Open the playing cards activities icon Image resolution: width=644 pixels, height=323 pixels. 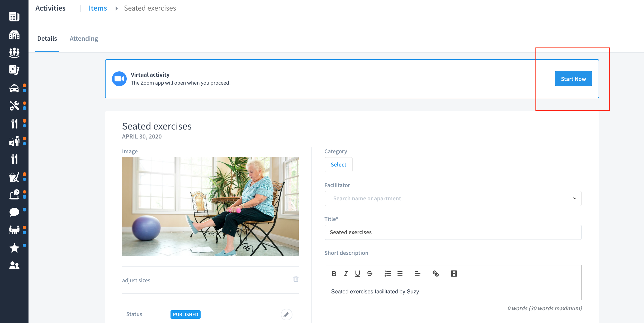[14, 70]
